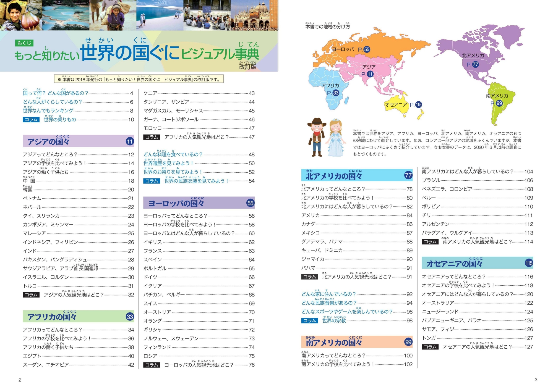Click the turquoise terraced pools photo
The image size is (553, 392).
[66, 15]
